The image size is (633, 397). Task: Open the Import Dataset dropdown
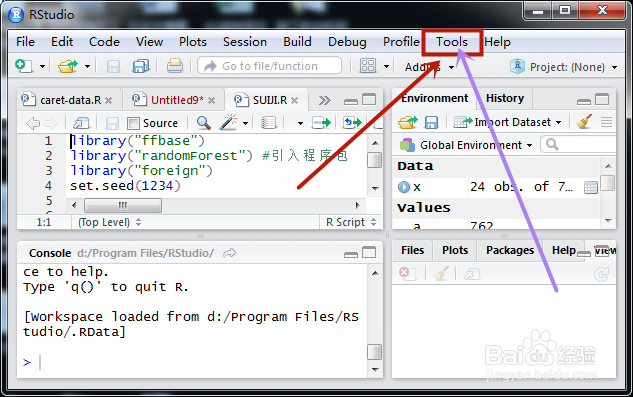pyautogui.click(x=507, y=122)
